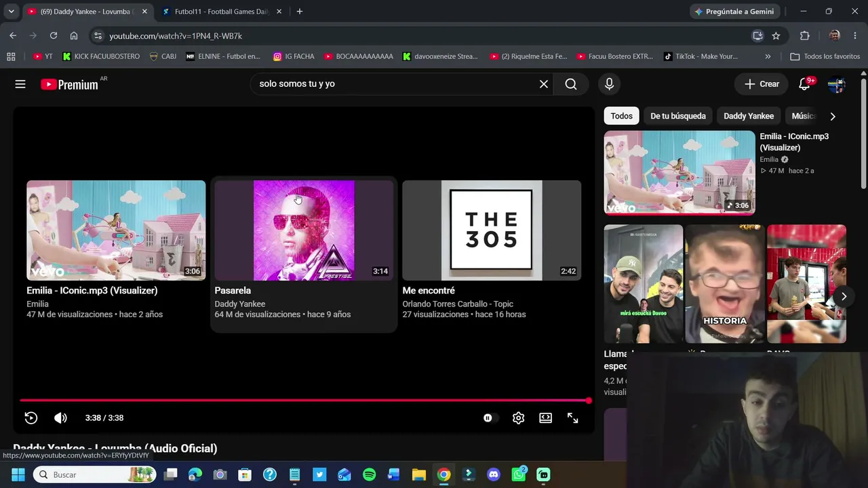This screenshot has height=488, width=868.
Task: Click the end of the red progress bar
Action: coord(588,401)
